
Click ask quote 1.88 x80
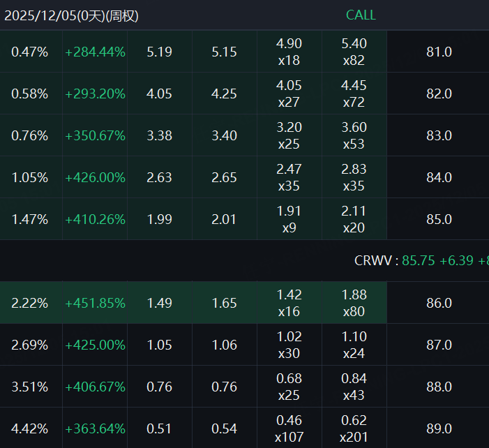(354, 303)
